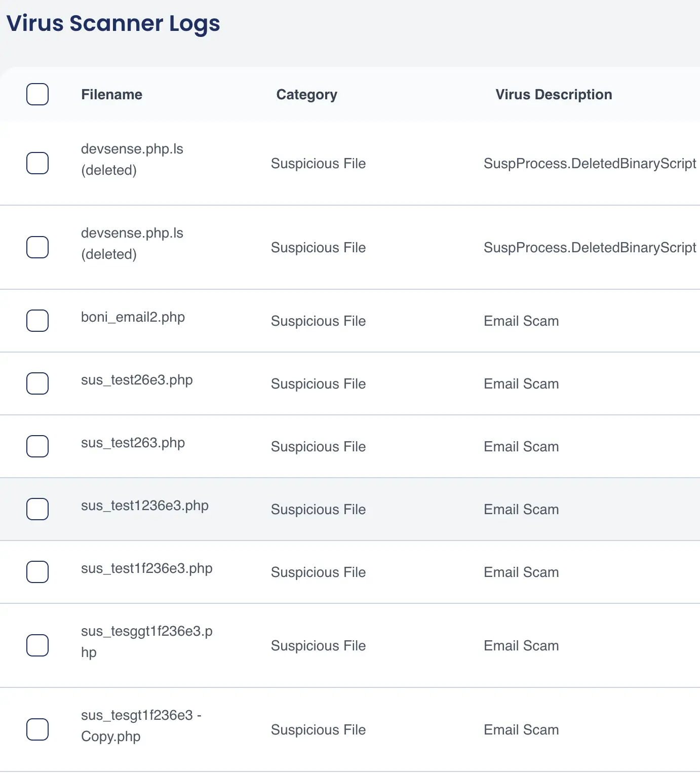Sort by the Virus Description column
The height and width of the screenshot is (773, 700).
click(554, 94)
